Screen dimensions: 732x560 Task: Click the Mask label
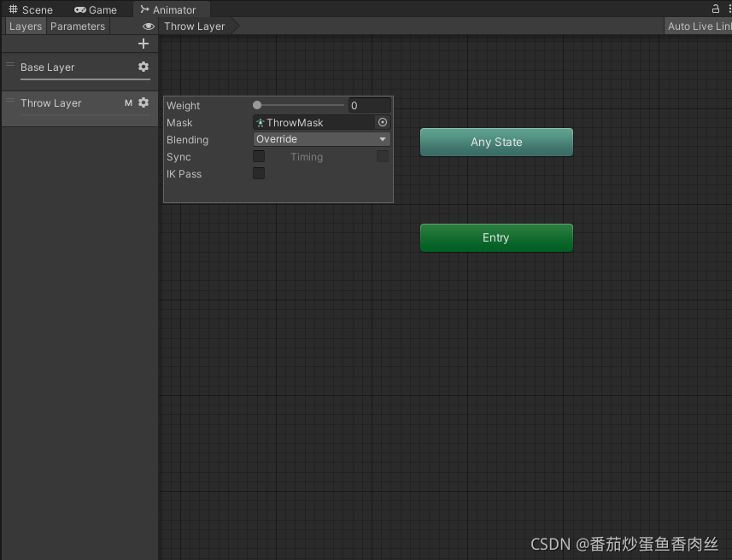coord(179,123)
